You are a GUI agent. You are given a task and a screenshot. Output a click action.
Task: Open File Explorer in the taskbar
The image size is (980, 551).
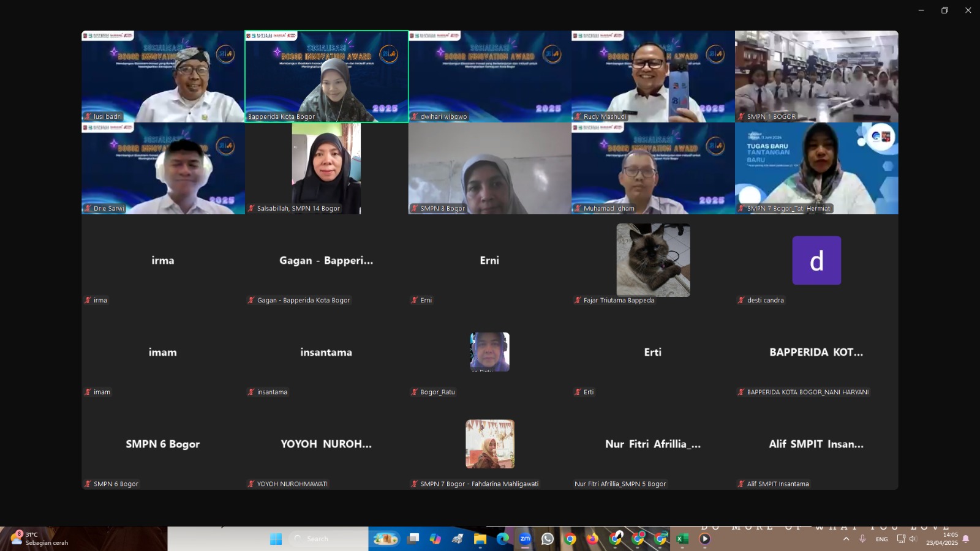coord(480,539)
